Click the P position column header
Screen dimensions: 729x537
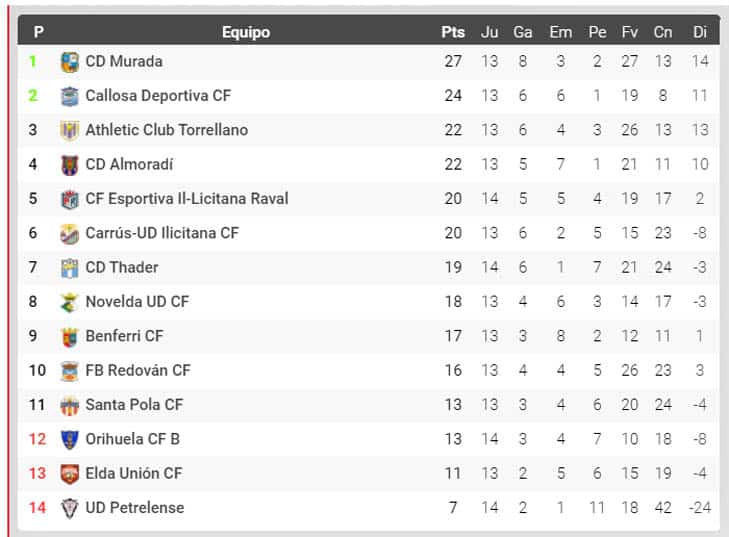click(39, 32)
